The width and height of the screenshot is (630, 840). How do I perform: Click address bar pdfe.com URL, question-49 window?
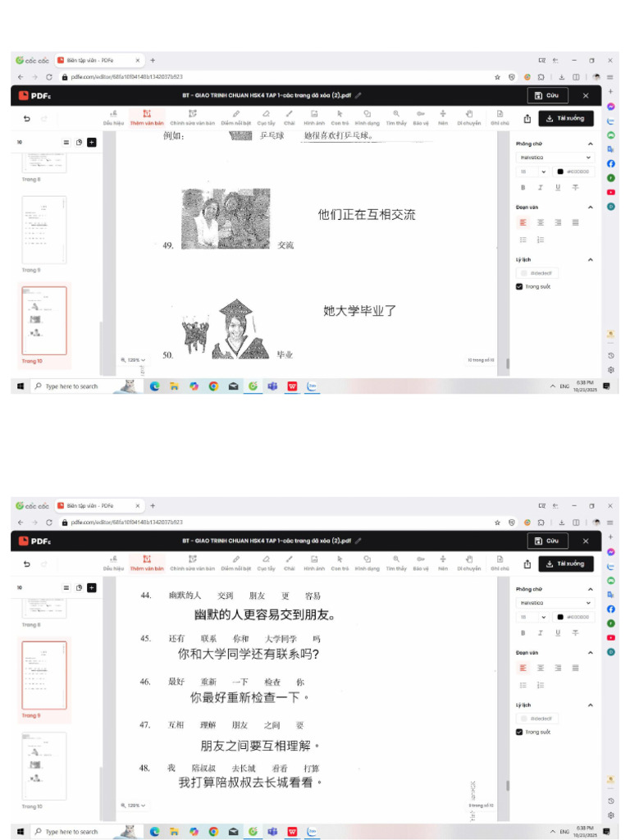[x=126, y=77]
